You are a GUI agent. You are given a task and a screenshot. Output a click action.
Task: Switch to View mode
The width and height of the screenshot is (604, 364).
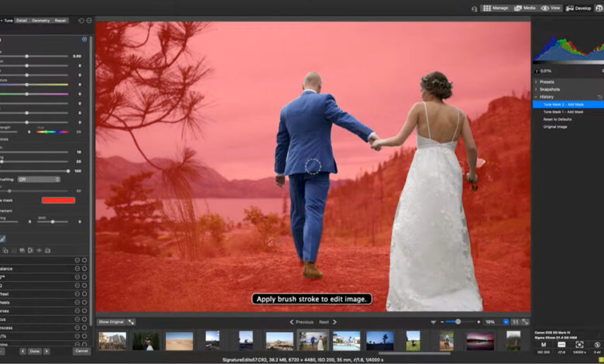pyautogui.click(x=551, y=8)
